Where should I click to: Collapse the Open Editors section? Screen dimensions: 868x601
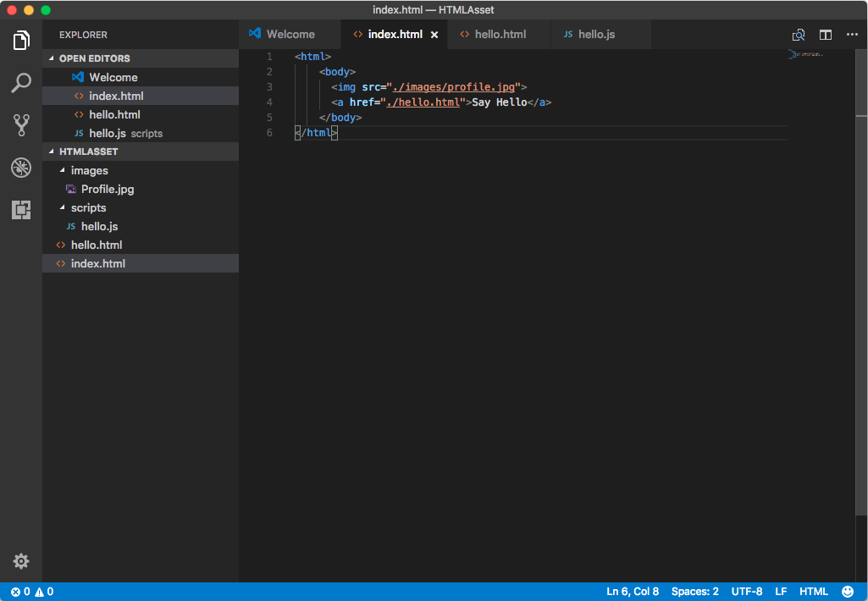coord(52,58)
